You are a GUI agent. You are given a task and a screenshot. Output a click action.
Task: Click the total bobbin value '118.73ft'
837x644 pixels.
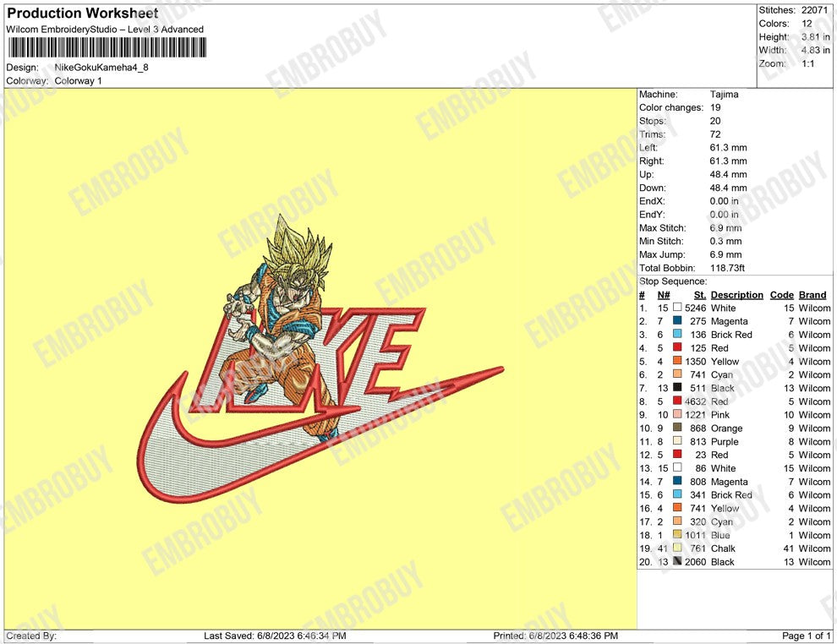tap(727, 268)
